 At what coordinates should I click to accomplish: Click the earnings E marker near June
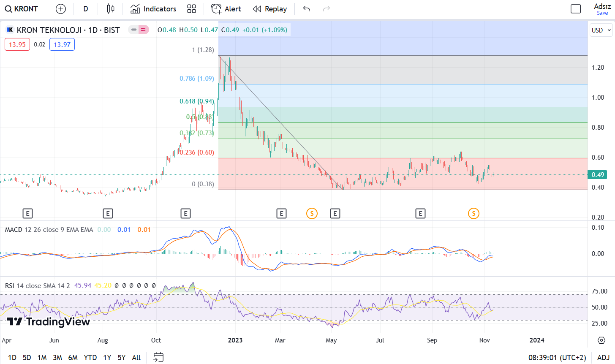click(27, 214)
